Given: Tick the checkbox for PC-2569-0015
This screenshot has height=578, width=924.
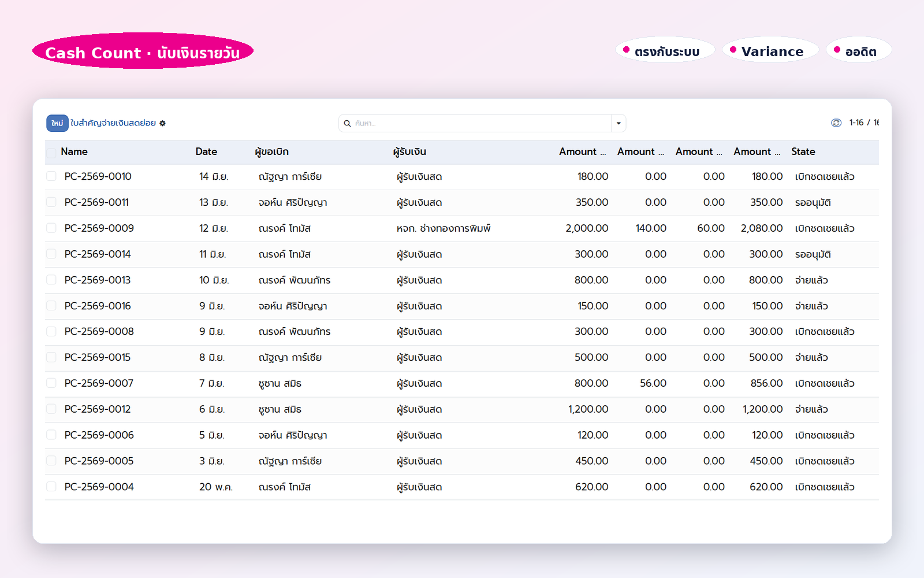Looking at the screenshot, I should click(51, 357).
